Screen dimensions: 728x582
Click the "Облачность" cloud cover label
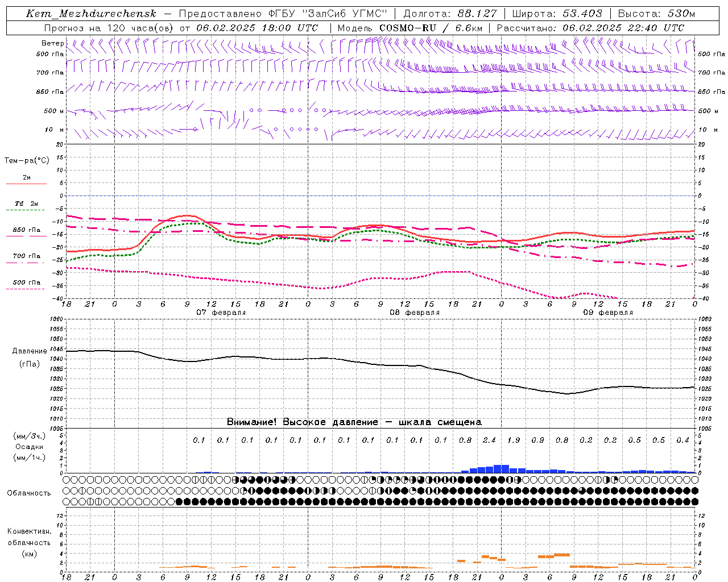[29, 493]
